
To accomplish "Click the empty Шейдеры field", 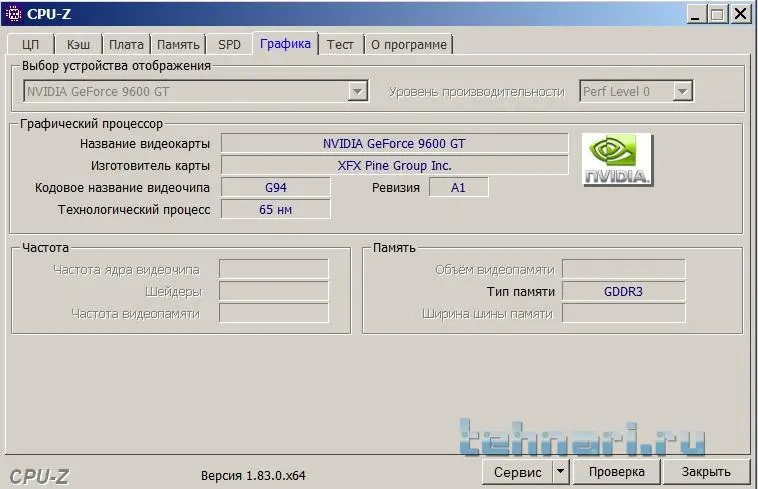I will [274, 291].
